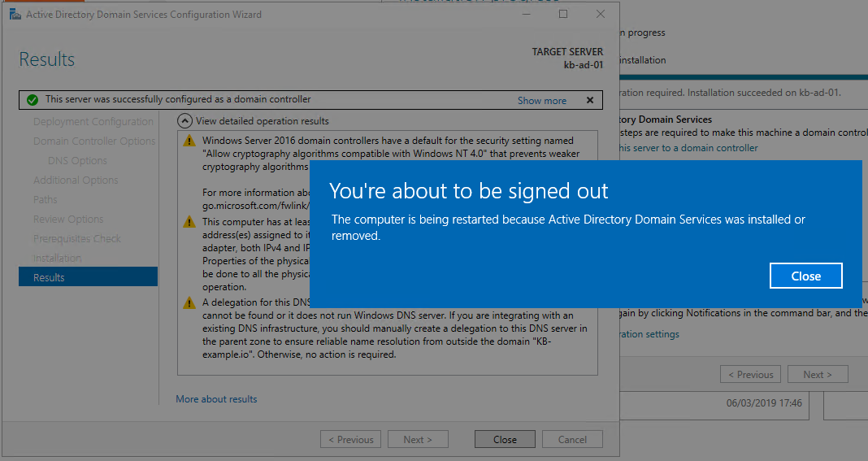Screen dimensions: 868x461
Task: Open More about results link
Action: pos(216,399)
